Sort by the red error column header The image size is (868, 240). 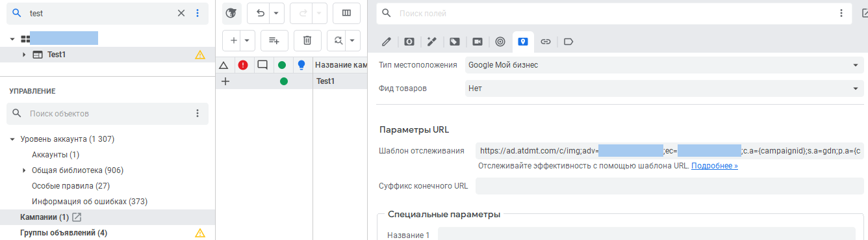243,65
